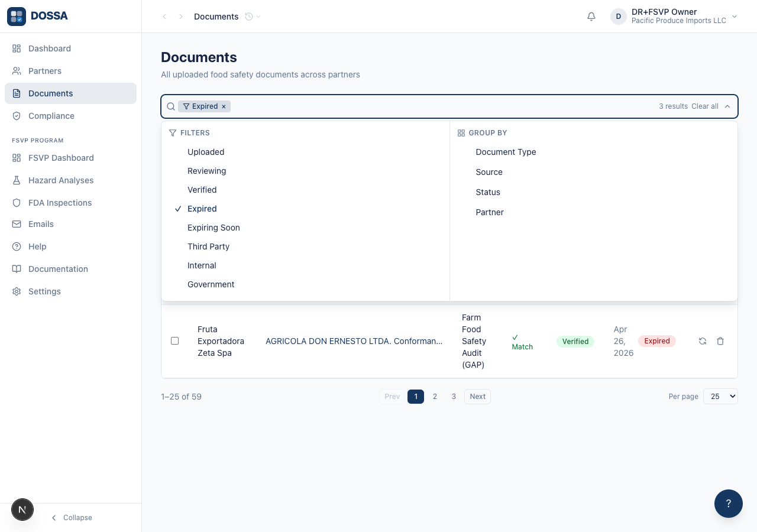Click the Clear all link
The height and width of the screenshot is (532, 757).
point(705,106)
